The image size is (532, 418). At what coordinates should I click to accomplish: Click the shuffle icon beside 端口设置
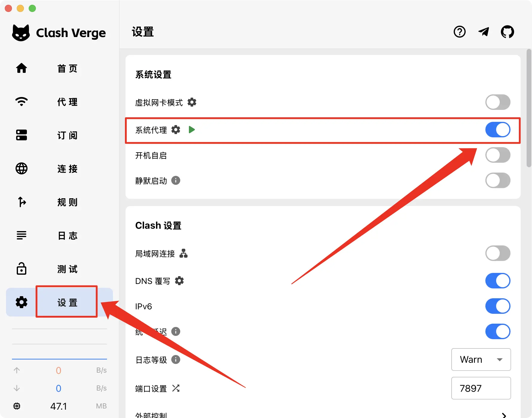point(176,388)
